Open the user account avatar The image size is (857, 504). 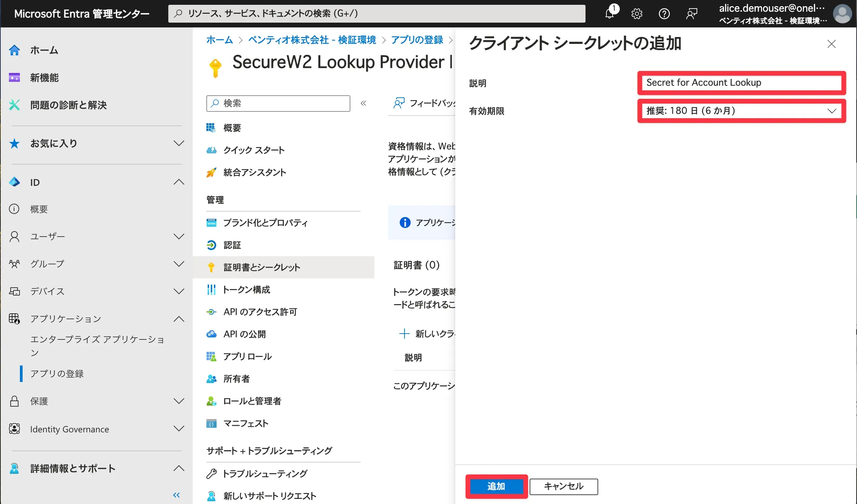tap(842, 14)
